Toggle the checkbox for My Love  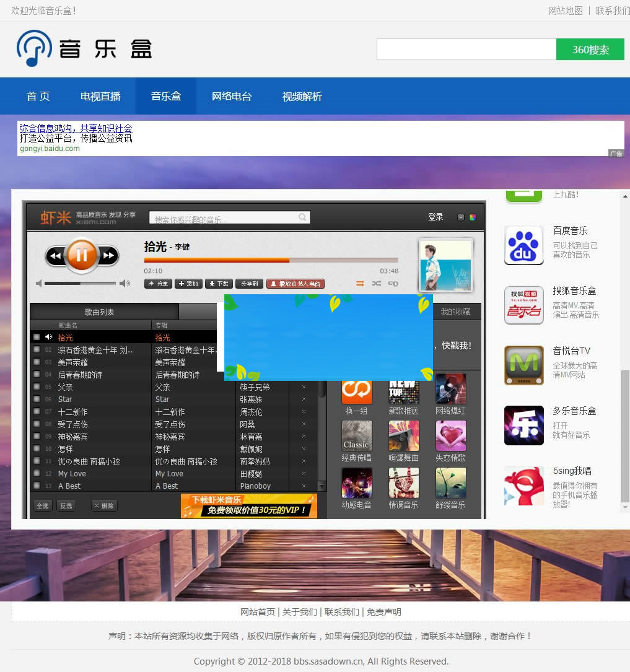pyautogui.click(x=36, y=473)
